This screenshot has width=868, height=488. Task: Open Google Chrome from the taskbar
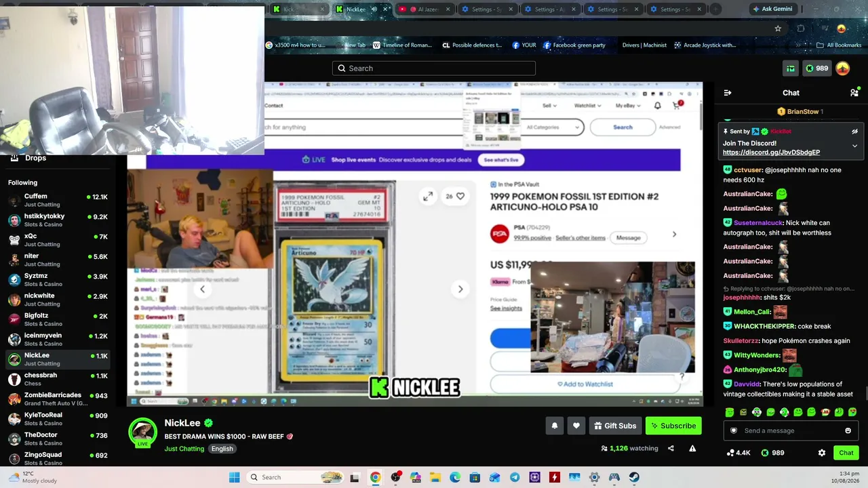pos(375,477)
